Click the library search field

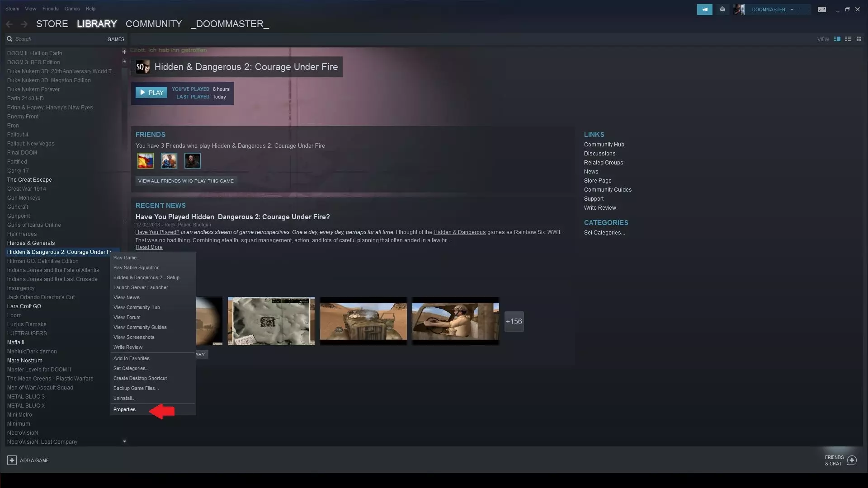54,39
